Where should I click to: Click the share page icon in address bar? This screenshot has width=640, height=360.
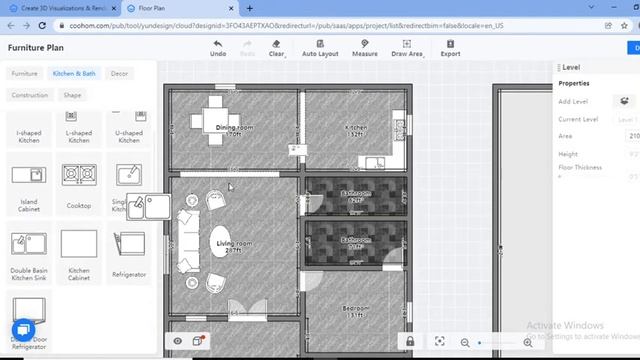click(608, 26)
